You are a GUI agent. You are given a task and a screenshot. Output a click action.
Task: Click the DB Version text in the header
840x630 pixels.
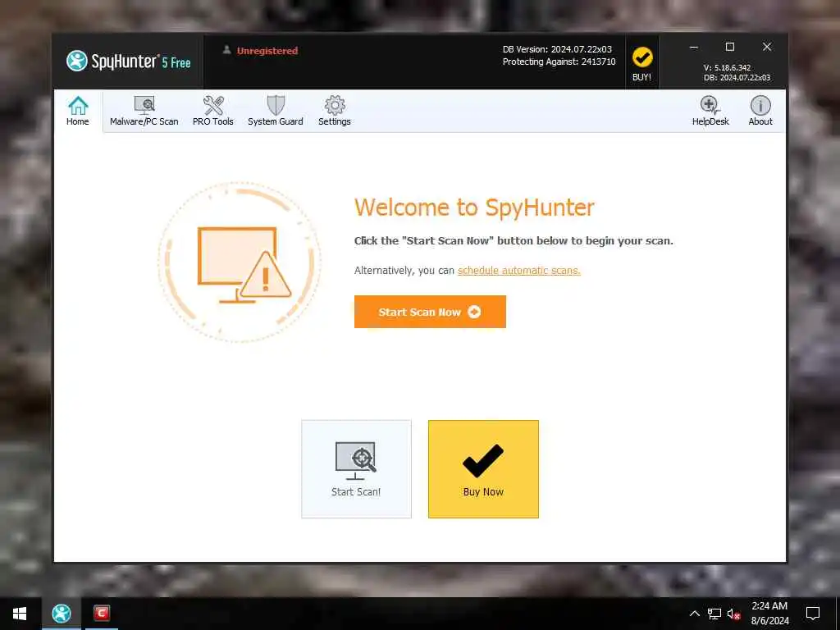[x=557, y=49]
